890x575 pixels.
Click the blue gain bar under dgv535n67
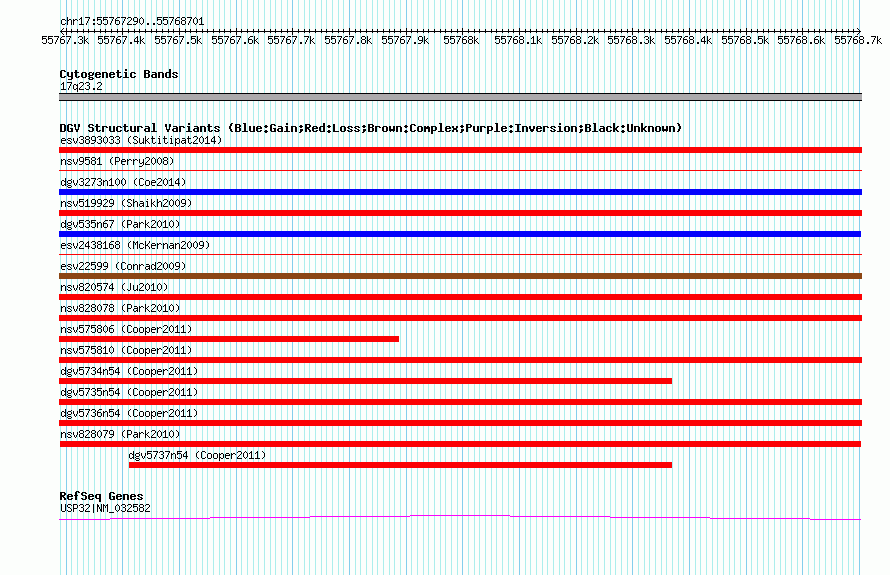pyautogui.click(x=460, y=234)
